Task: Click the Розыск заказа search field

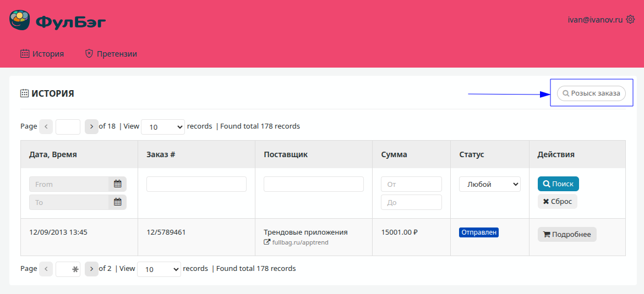Action: pos(592,93)
